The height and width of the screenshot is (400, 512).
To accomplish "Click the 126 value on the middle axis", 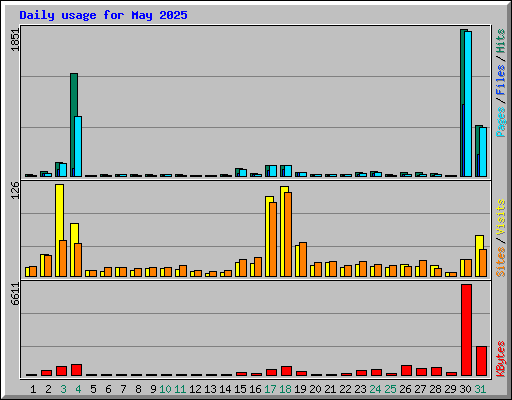I will (15, 190).
